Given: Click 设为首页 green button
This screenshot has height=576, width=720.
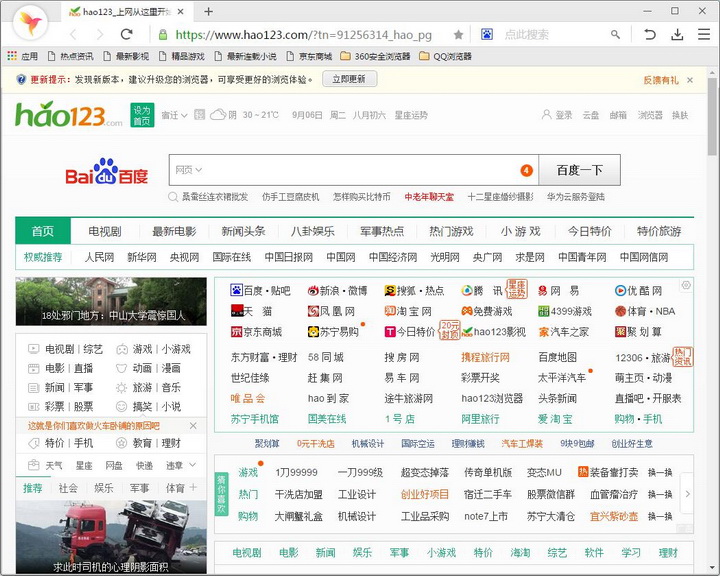Looking at the screenshot, I should 142,115.
